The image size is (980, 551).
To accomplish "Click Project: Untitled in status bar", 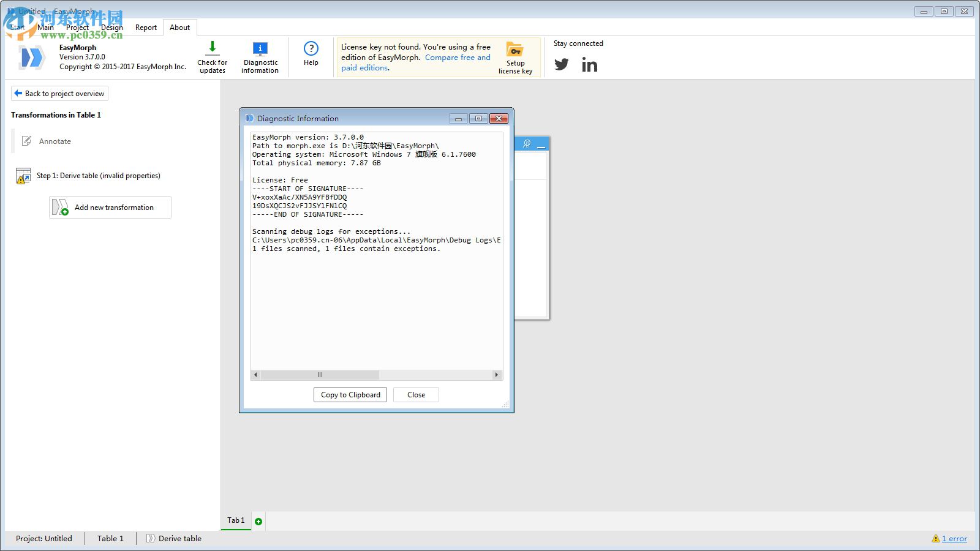I will click(44, 539).
